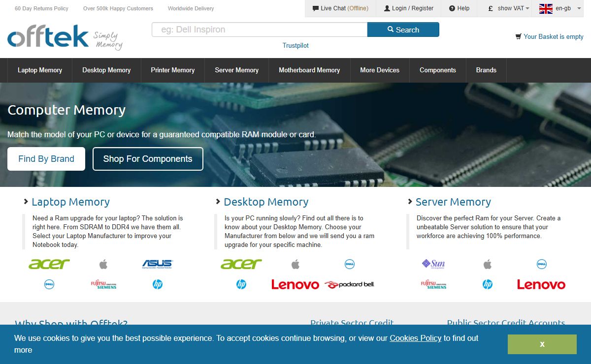Focus the product search input field

(260, 30)
